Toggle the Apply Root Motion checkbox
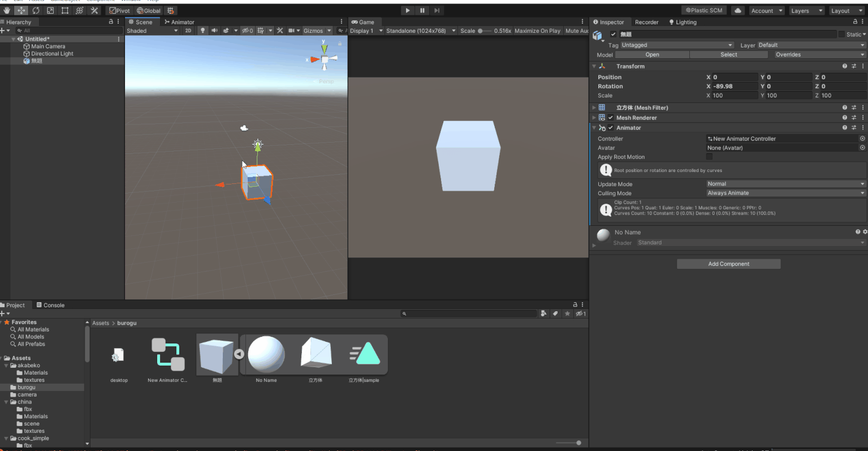 pyautogui.click(x=710, y=157)
